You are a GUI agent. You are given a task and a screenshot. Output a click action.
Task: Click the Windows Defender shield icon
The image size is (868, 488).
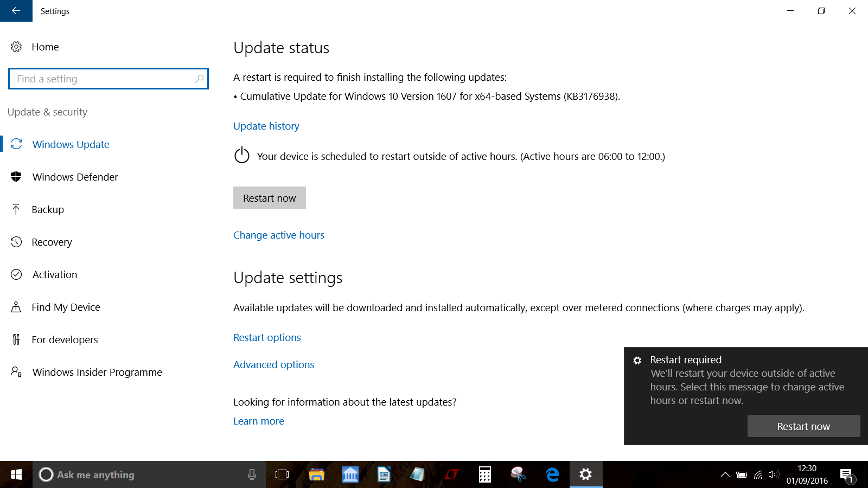pyautogui.click(x=16, y=177)
